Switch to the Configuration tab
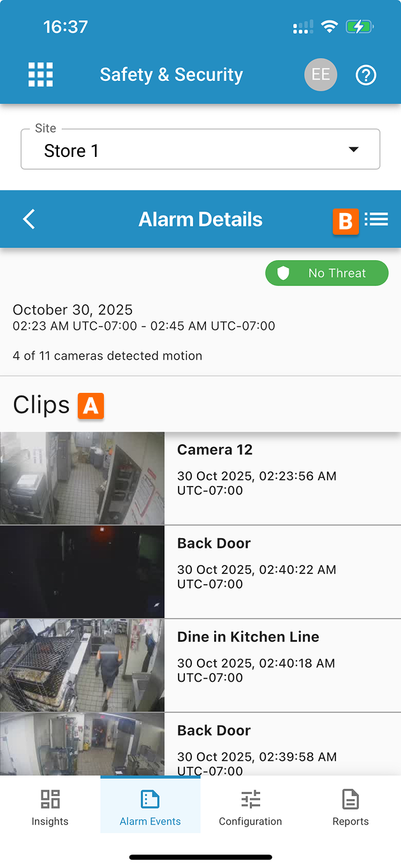 click(x=251, y=805)
